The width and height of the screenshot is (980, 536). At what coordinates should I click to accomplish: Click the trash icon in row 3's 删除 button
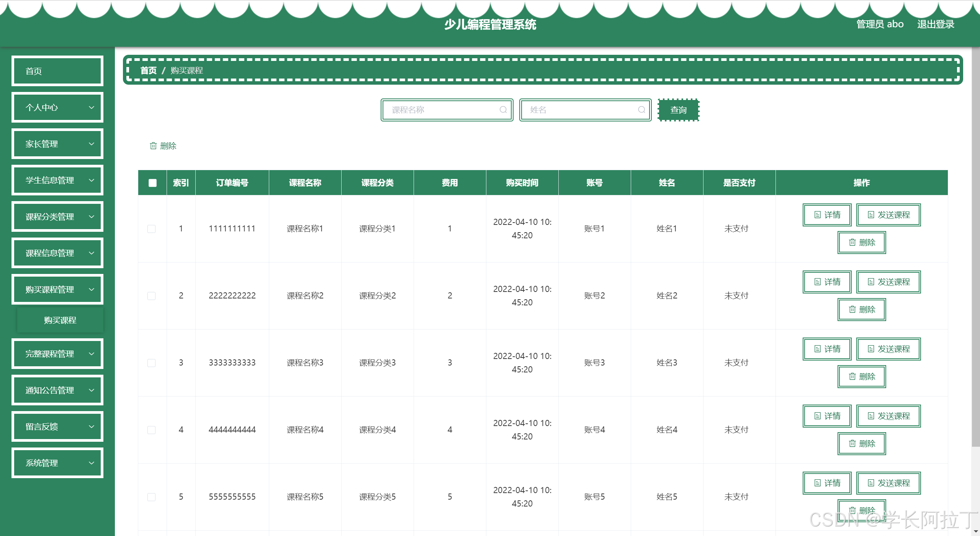[852, 376]
